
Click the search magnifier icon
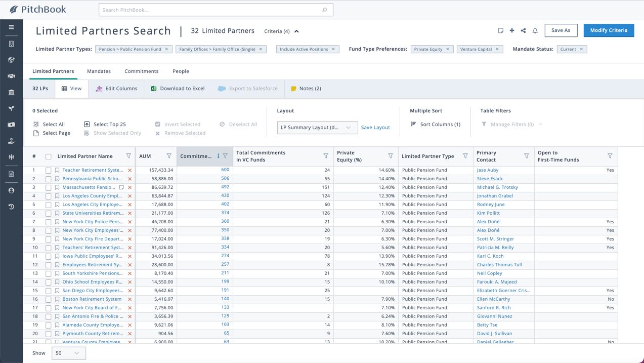pos(325,10)
